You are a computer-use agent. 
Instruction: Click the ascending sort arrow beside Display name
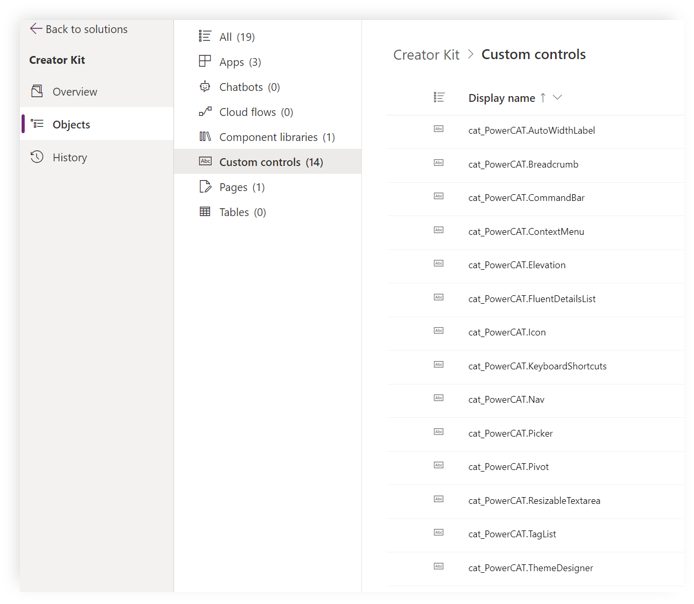(x=543, y=98)
